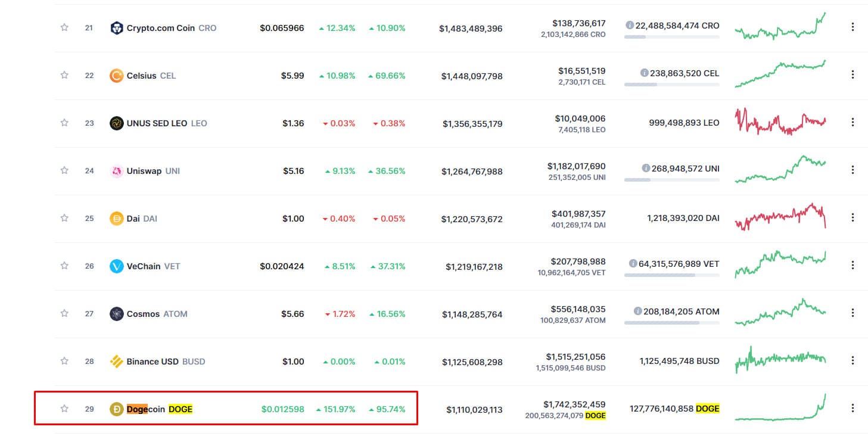Viewport: 868px width, 436px height.
Task: Click the Dogecoin logo icon
Action: 117,409
